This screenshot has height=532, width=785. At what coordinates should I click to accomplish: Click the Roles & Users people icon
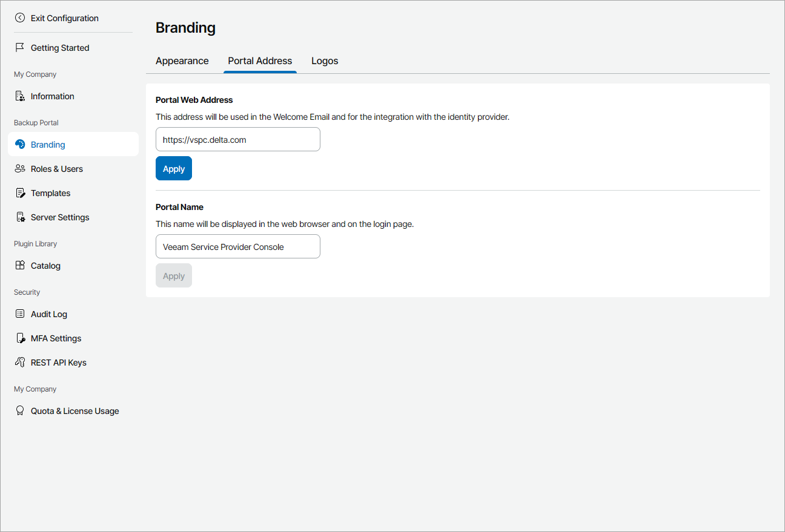[x=20, y=169]
